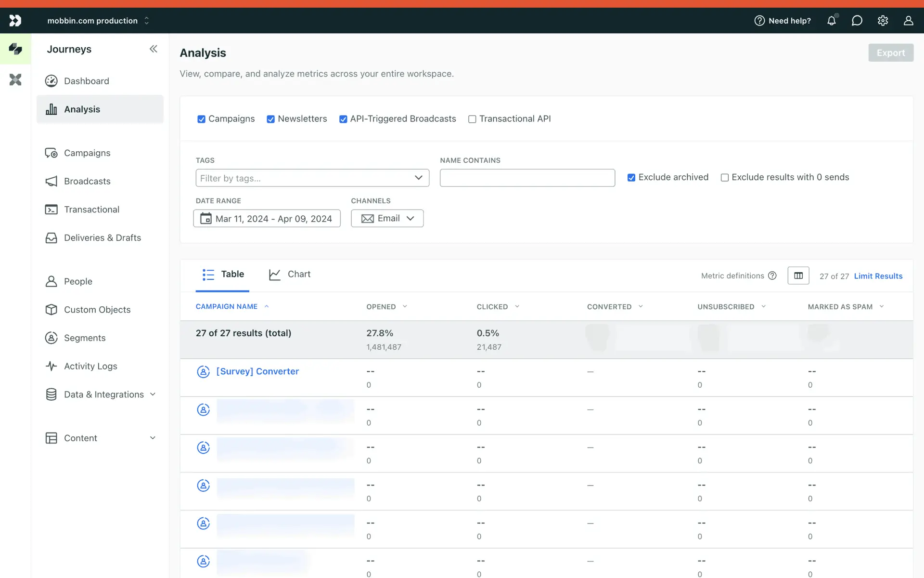
Task: Open Deliveries & Drafts in sidebar
Action: (x=102, y=237)
